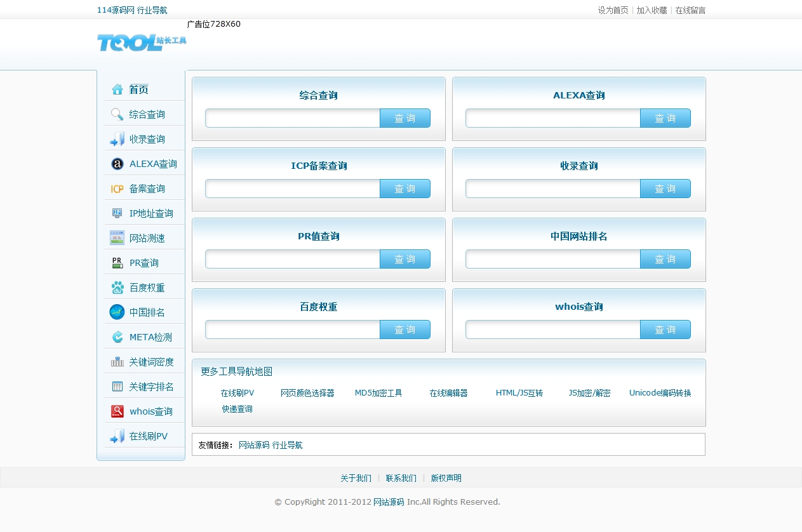Open the Unicode编码转换 link

point(660,393)
